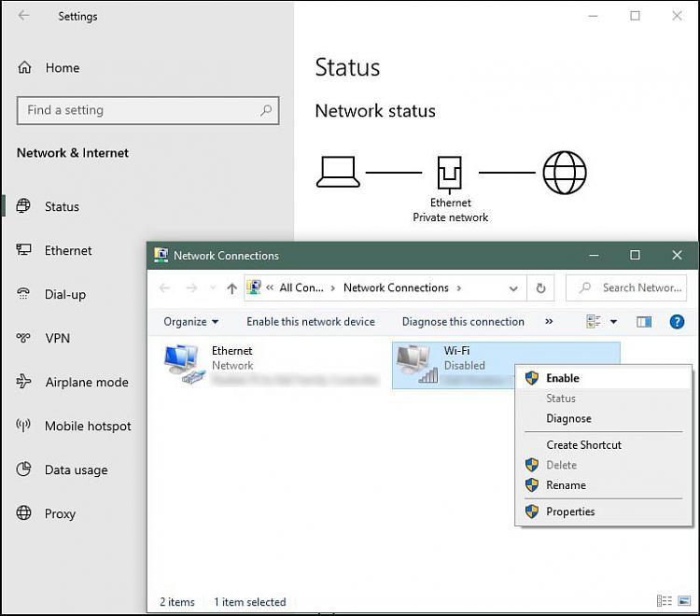This screenshot has width=700, height=616.
Task: Focus the Search Network Connections box
Action: [626, 287]
